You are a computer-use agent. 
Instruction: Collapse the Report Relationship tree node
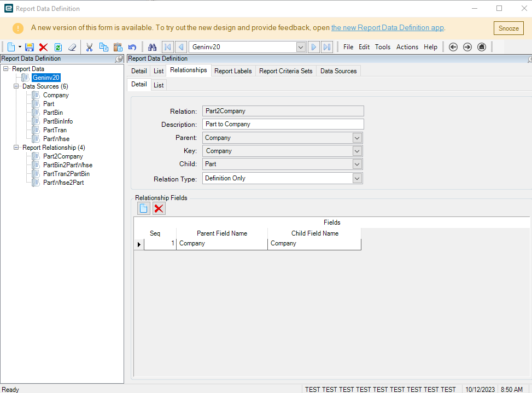(x=16, y=148)
